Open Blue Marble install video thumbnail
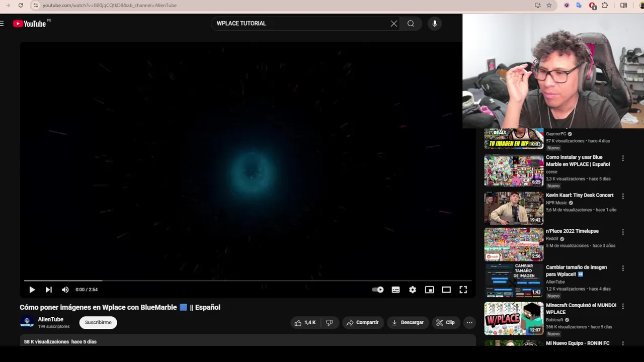Screen dimensions: 644x362 click(x=514, y=171)
